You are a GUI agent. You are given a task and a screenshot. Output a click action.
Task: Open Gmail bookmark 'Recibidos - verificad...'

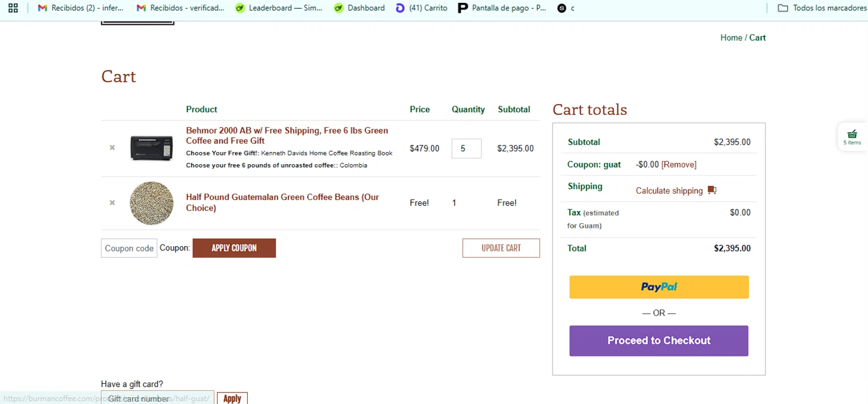pyautogui.click(x=180, y=8)
